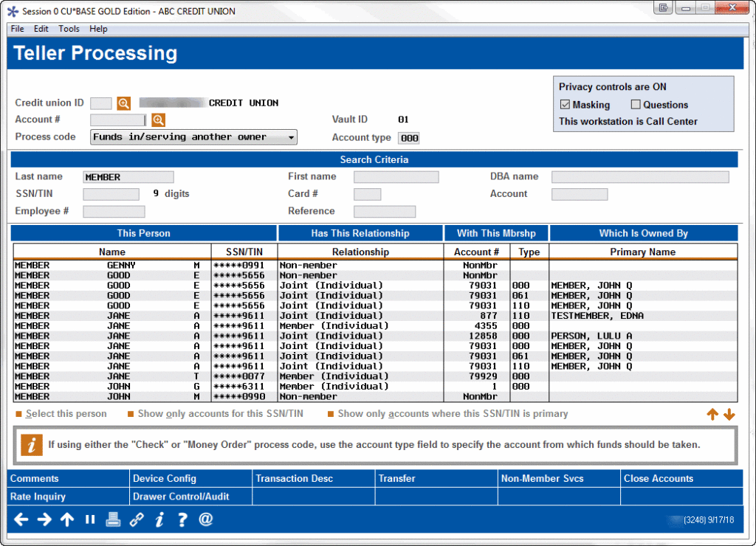Click the chain link icon in bottom toolbar
756x546 pixels.
[137, 519]
